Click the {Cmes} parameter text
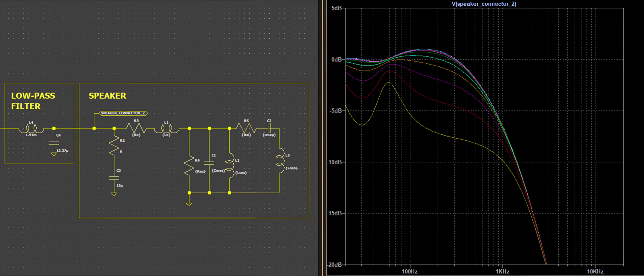Screen dimensions: 644x276 click(x=218, y=171)
